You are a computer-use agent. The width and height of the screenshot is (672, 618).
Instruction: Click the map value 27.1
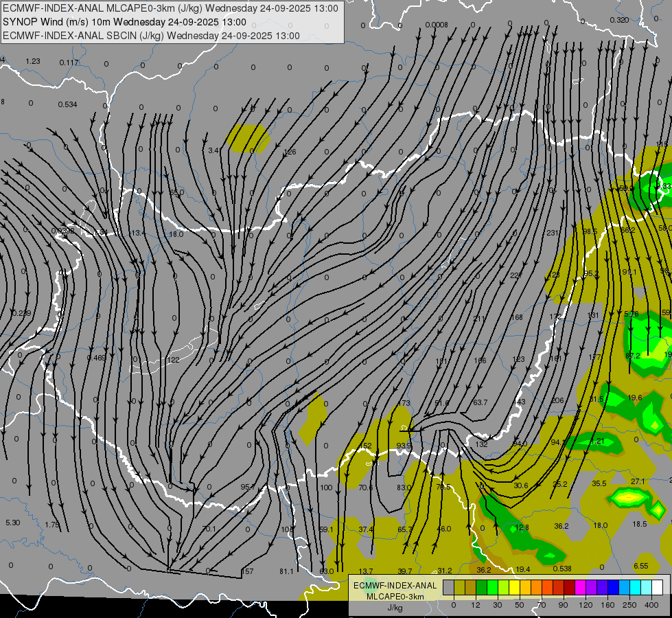pos(638,481)
